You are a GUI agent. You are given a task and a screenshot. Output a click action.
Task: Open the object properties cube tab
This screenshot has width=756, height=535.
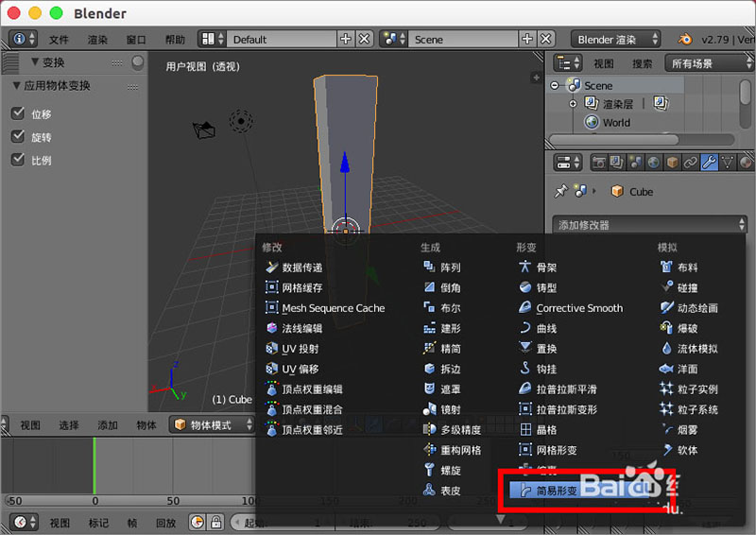point(672,163)
